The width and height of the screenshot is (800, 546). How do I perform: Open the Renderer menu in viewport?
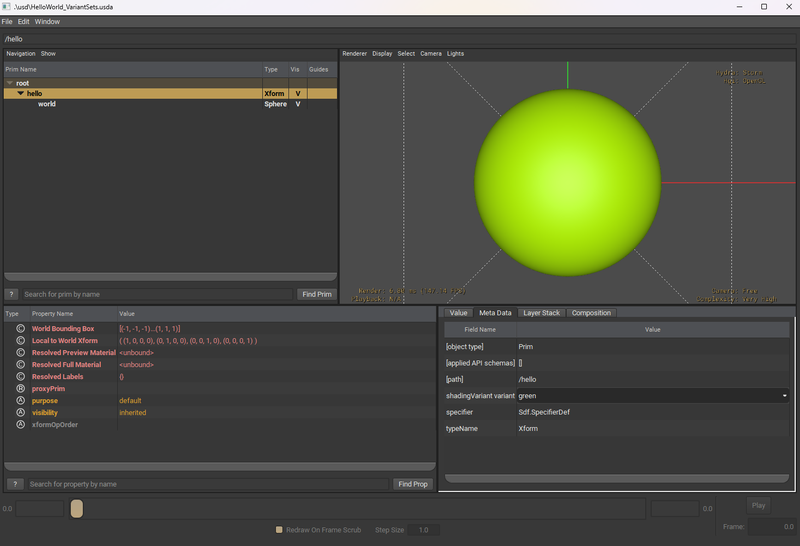point(355,53)
